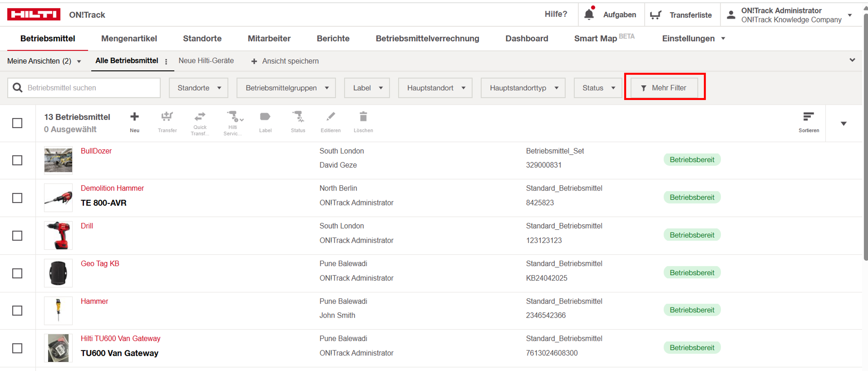Click the Hilfe? link
The width and height of the screenshot is (868, 371).
point(556,14)
